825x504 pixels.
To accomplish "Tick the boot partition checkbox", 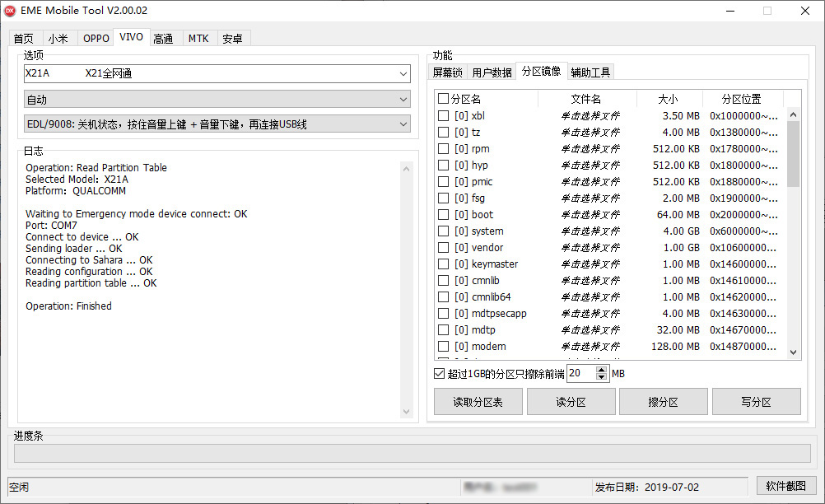I will pyautogui.click(x=444, y=215).
